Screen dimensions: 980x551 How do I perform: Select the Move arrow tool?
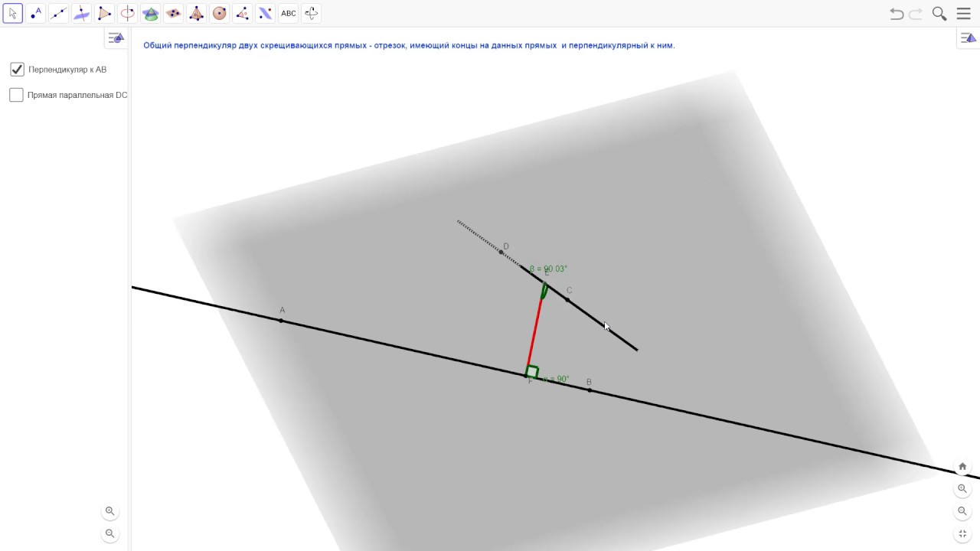tap(12, 13)
